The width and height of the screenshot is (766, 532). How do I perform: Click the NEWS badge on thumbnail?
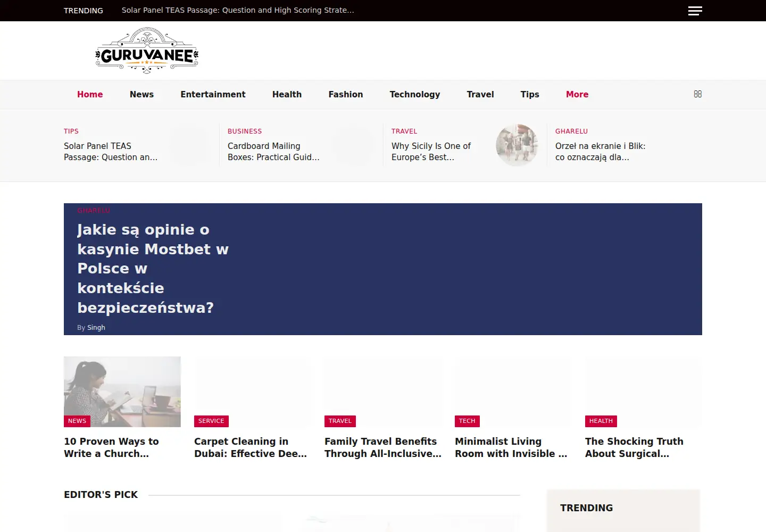(x=77, y=421)
